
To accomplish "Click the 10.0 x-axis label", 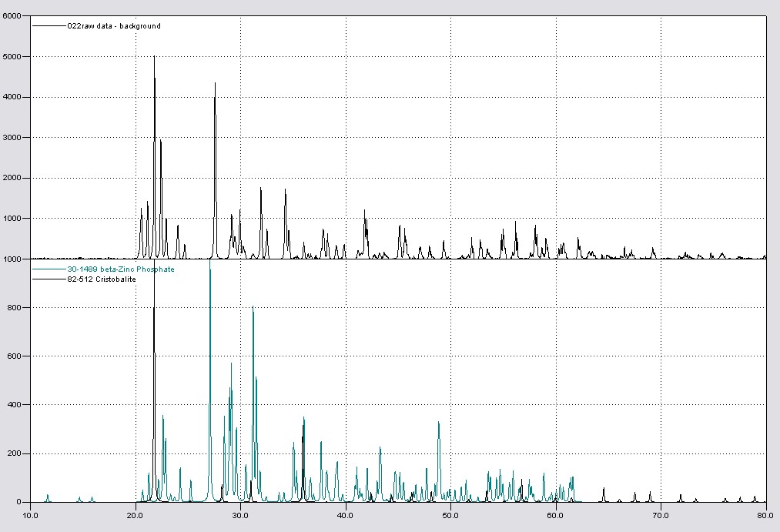I will coord(30,516).
